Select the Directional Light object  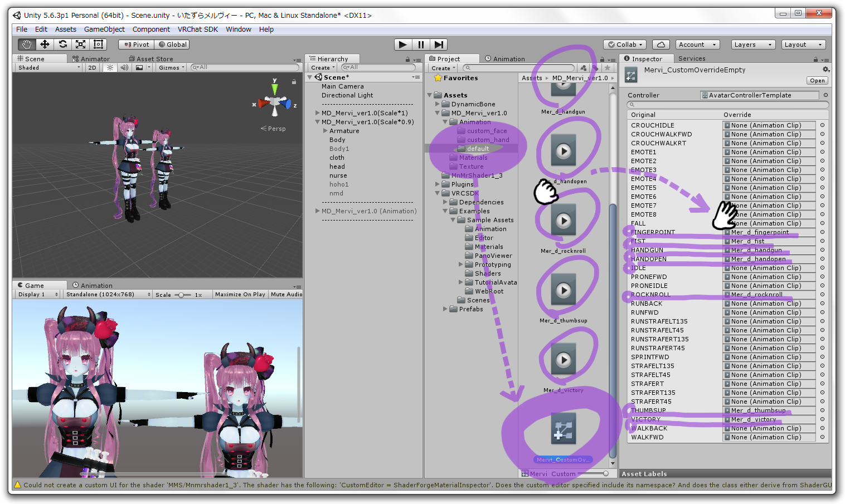pos(347,95)
